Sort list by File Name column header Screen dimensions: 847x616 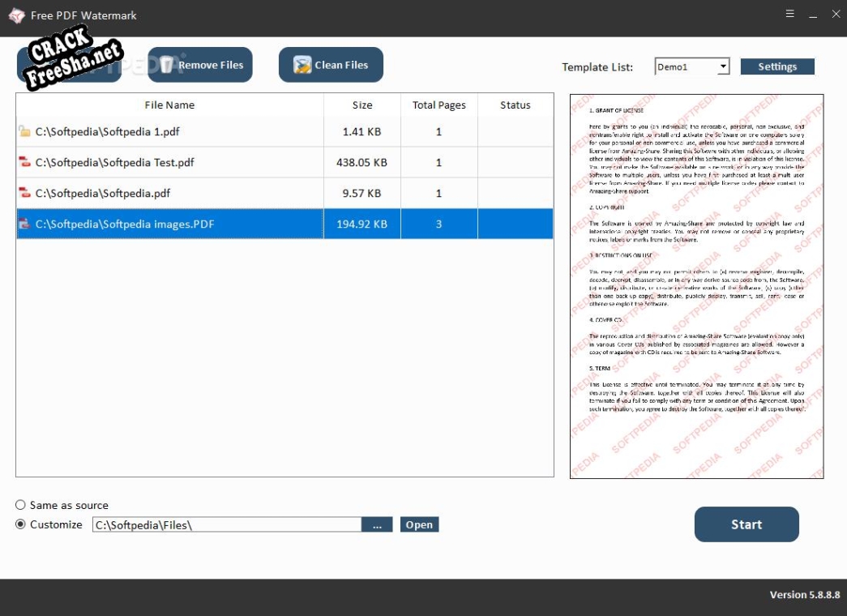[x=169, y=105]
